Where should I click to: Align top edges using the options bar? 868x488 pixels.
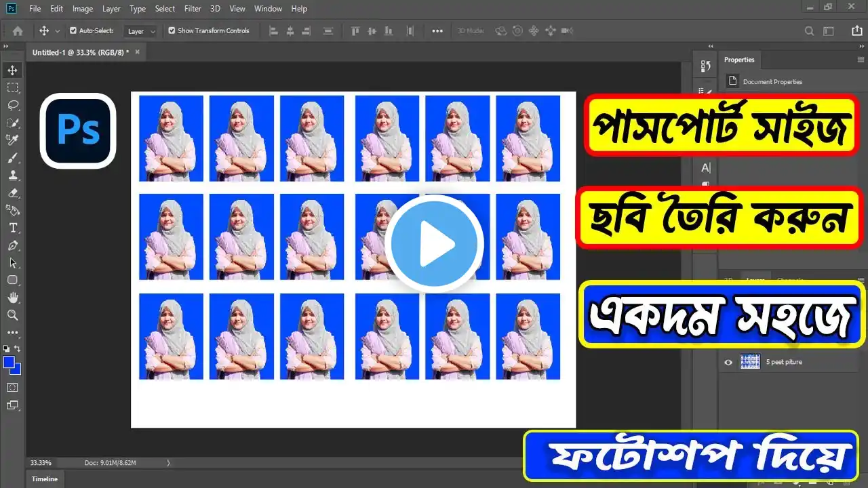pyautogui.click(x=355, y=30)
